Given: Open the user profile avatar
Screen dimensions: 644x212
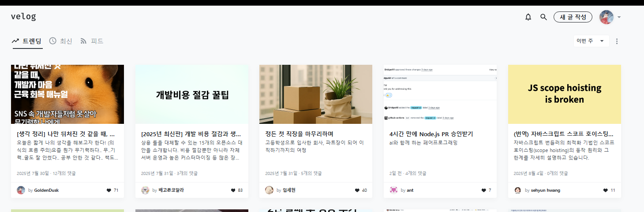Looking at the screenshot, I should (607, 17).
